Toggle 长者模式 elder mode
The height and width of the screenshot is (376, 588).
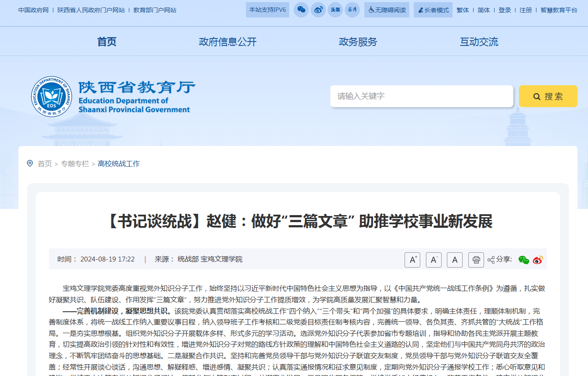point(433,10)
